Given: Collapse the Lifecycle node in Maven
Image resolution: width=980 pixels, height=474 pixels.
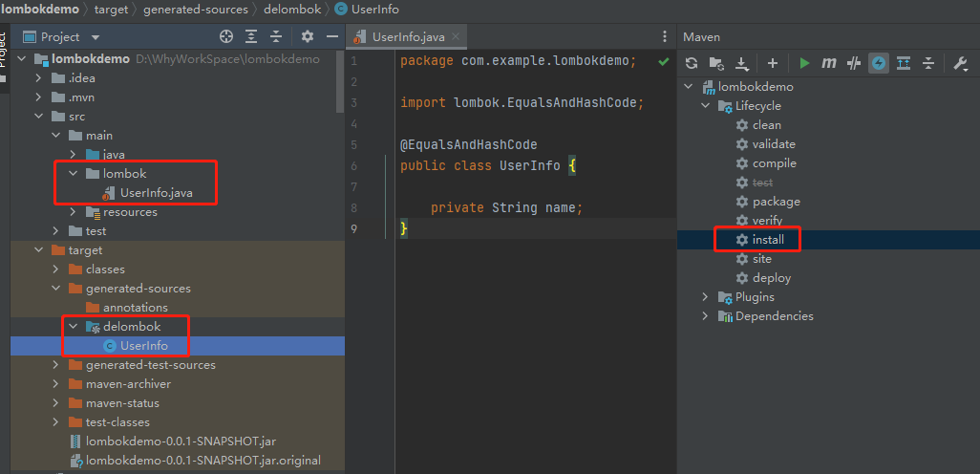Looking at the screenshot, I should pos(705,106).
